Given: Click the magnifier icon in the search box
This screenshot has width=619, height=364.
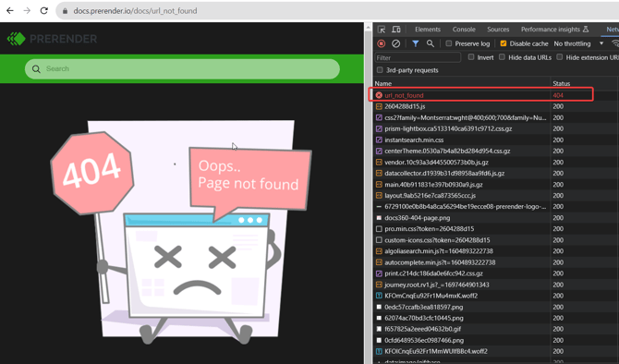Looking at the screenshot, I should point(36,69).
